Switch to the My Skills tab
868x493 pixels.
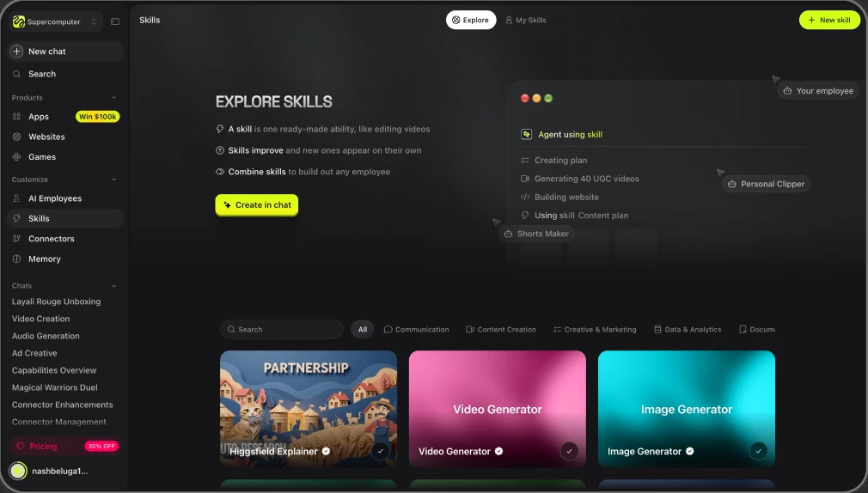click(x=526, y=20)
